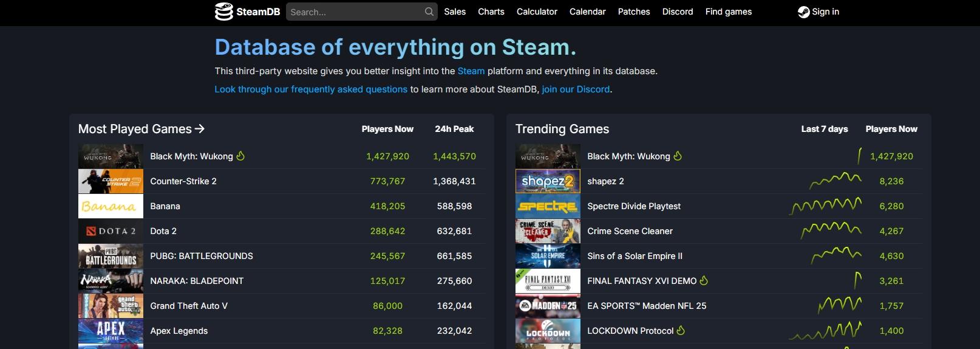
Task: Open the Sales menu
Action: 455,12
